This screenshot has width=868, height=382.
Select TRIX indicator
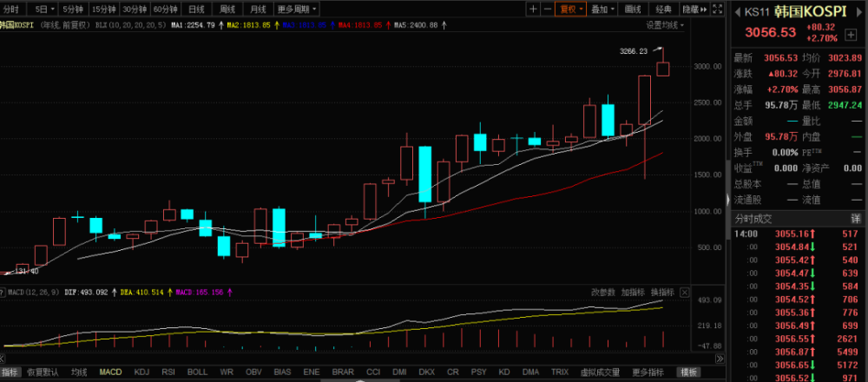560,372
